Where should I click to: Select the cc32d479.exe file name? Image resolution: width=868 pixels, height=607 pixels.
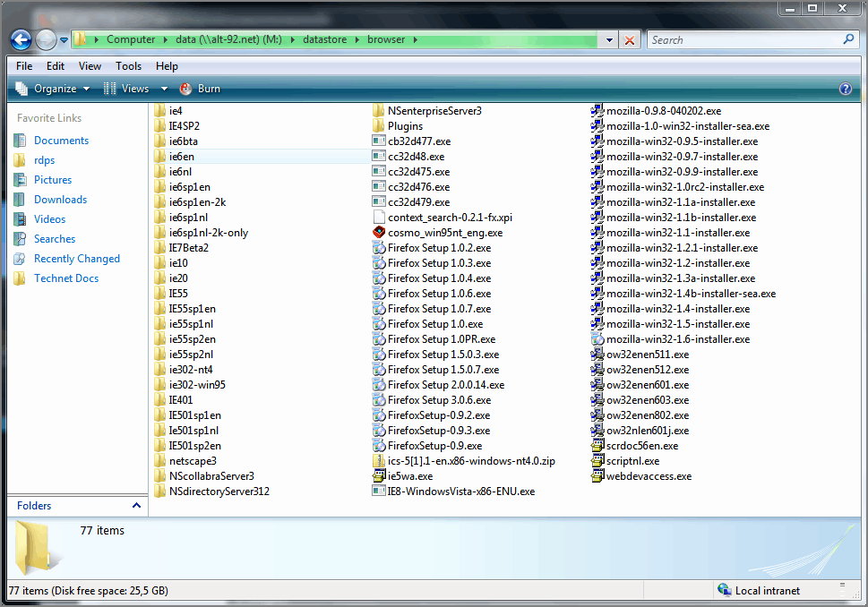click(x=418, y=202)
